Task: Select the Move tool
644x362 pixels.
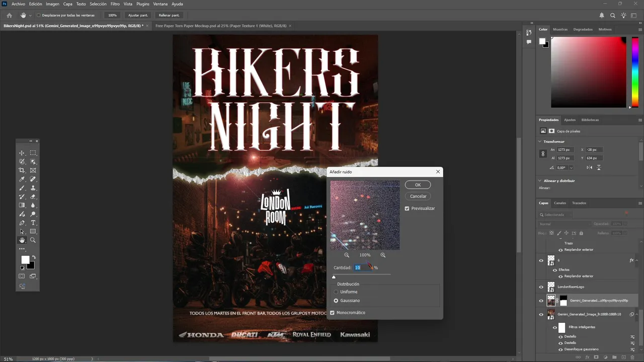Action: pyautogui.click(x=22, y=153)
